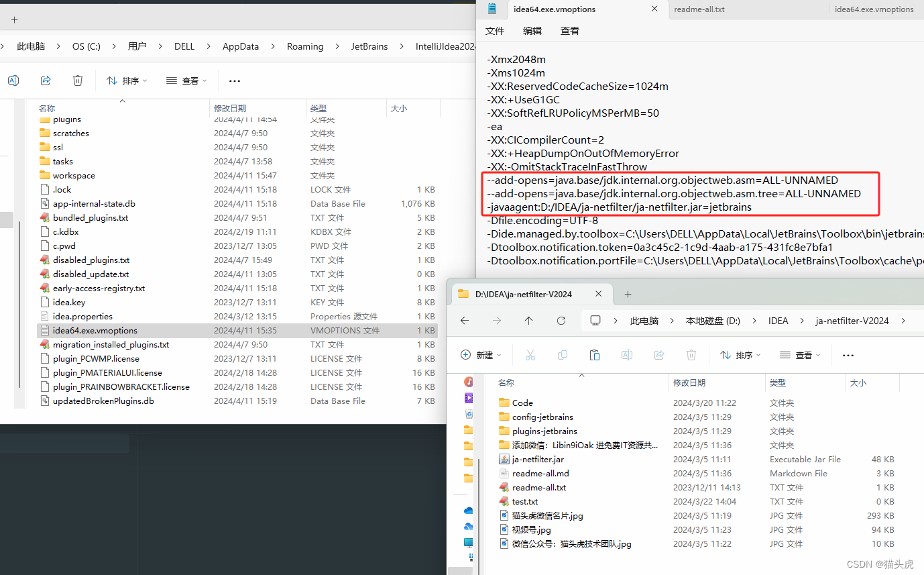Expand chevron after IDEA in ja-netfilter address bar

click(803, 321)
